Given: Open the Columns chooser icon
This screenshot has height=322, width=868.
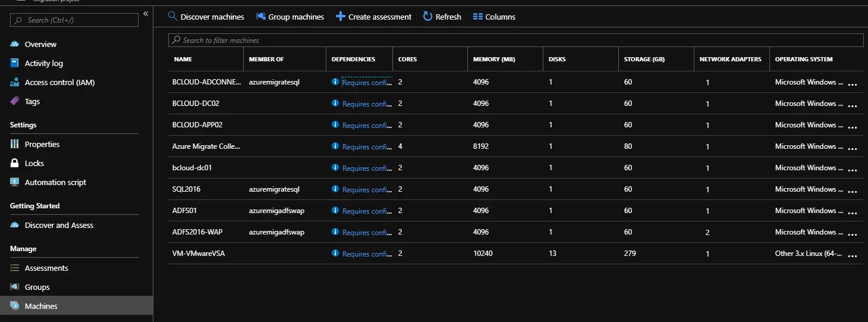Looking at the screenshot, I should click(x=477, y=17).
